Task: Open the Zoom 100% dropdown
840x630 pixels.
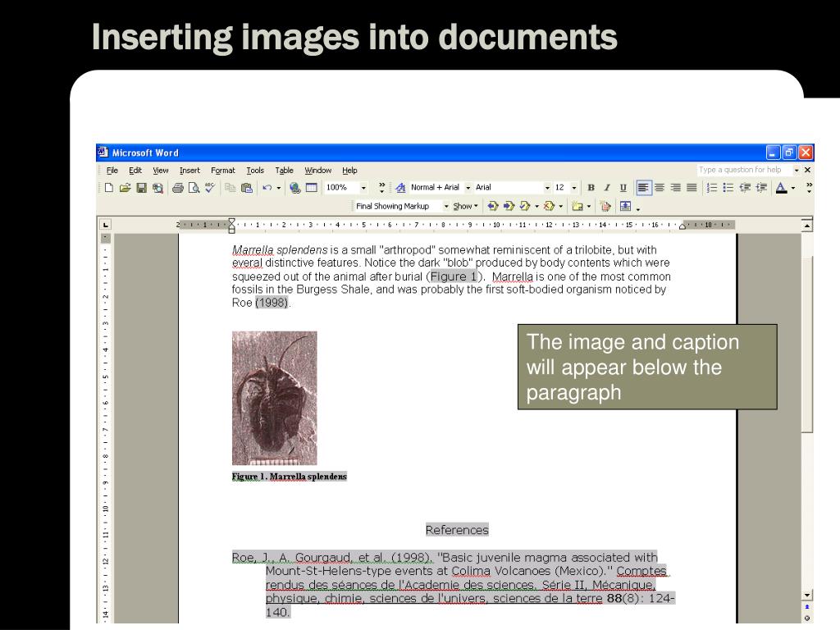Action: 363,188
